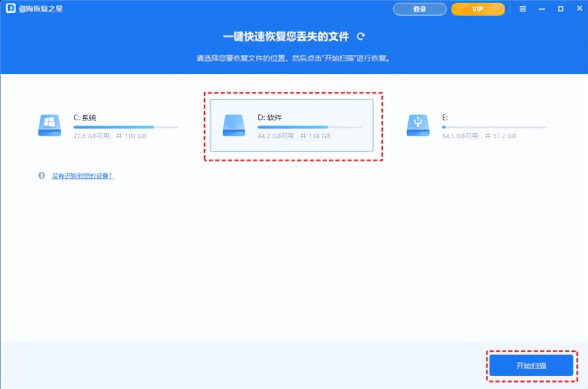Click the info icon next to the device link
Screen dimensions: 588x389
[x=41, y=176]
